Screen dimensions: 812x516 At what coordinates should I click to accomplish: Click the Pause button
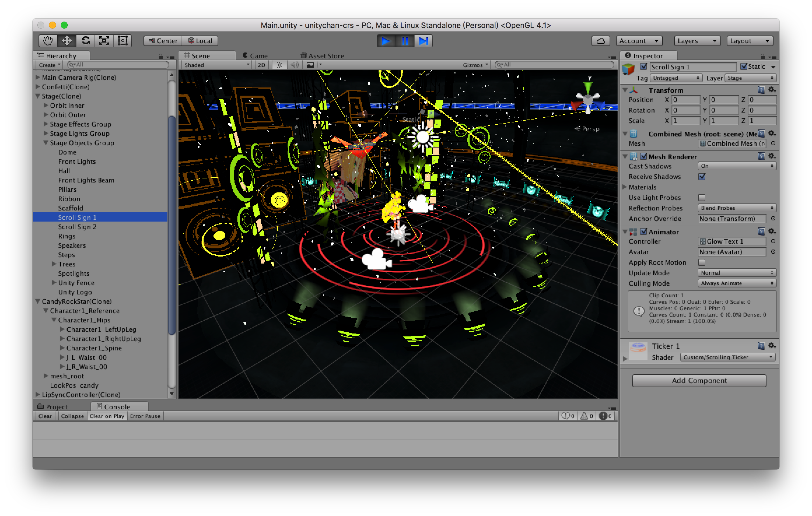[405, 41]
